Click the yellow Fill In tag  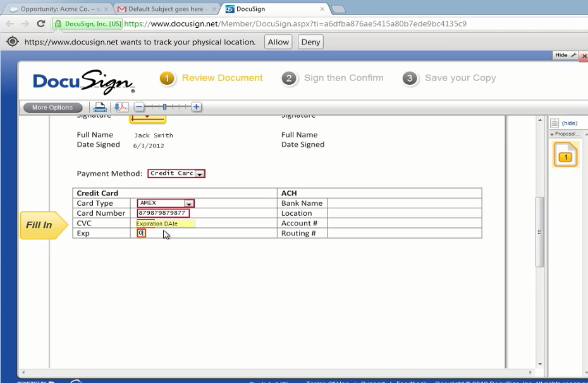pos(44,225)
